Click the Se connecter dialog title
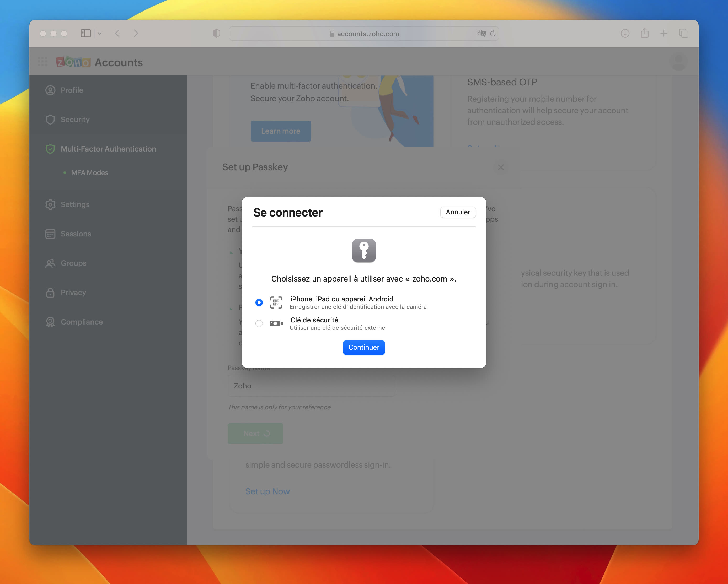The image size is (728, 584). click(288, 213)
